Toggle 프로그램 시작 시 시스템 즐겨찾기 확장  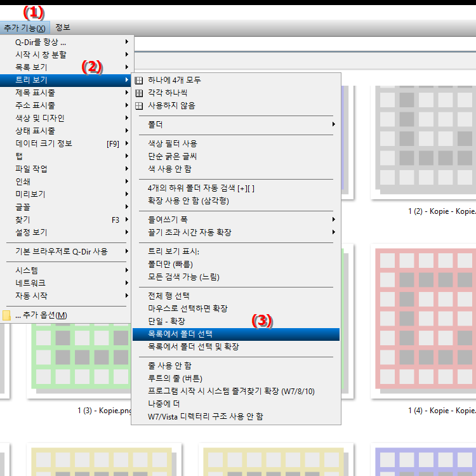coord(236,392)
